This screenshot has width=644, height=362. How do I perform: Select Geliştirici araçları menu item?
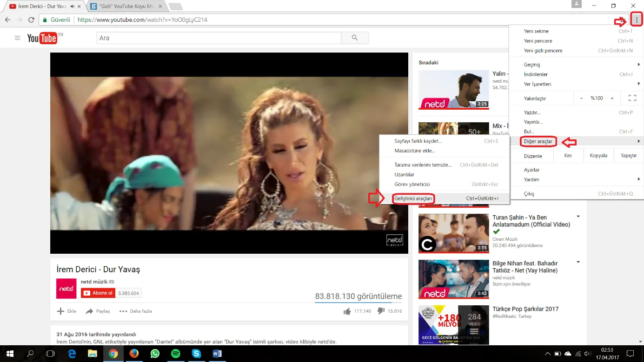pyautogui.click(x=413, y=198)
